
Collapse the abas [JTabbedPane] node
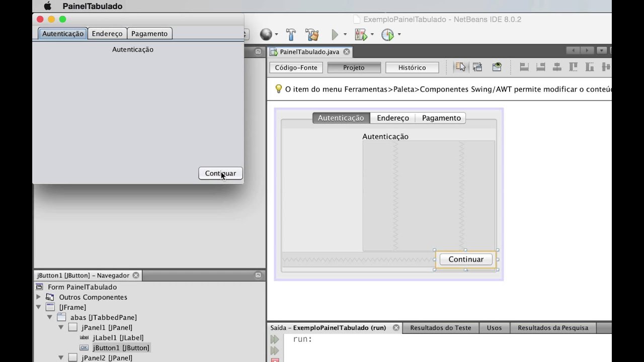tap(50, 317)
